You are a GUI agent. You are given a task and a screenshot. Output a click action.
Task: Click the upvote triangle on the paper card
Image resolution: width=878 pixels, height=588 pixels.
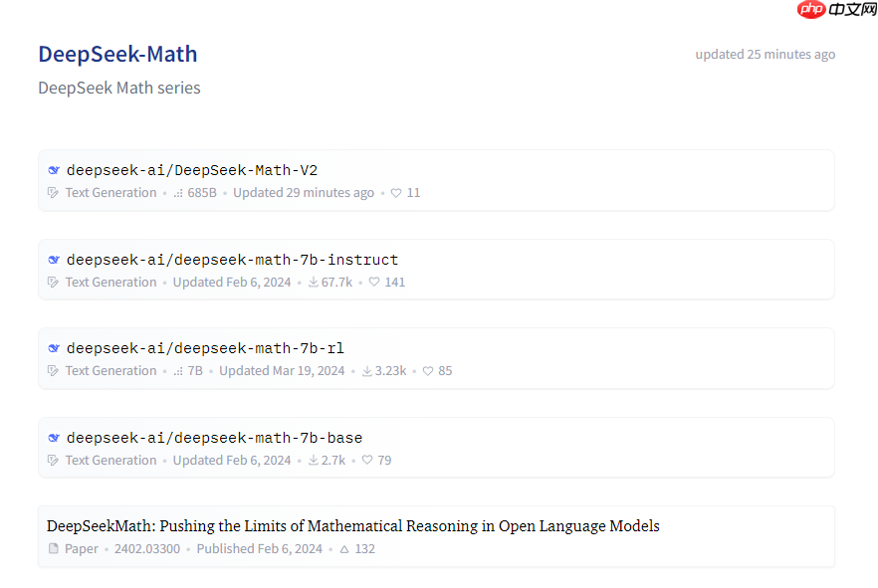click(343, 548)
